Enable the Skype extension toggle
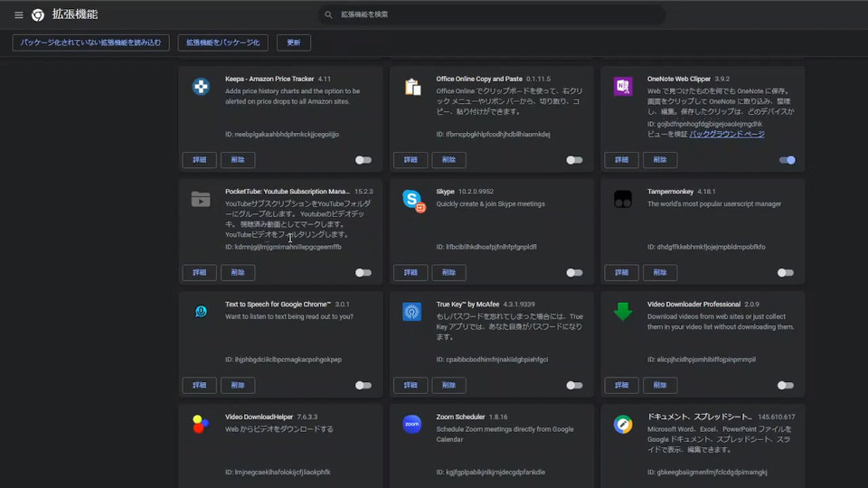This screenshot has width=868, height=488. pyautogui.click(x=574, y=273)
